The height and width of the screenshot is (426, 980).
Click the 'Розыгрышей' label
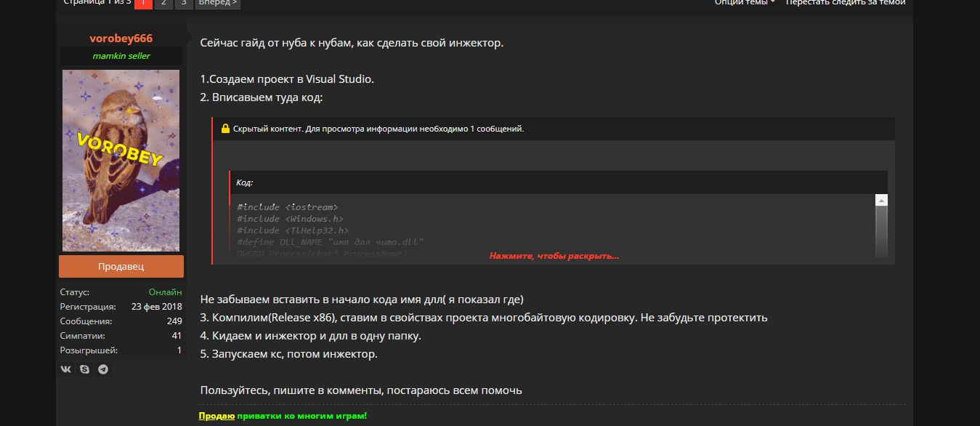pos(89,350)
